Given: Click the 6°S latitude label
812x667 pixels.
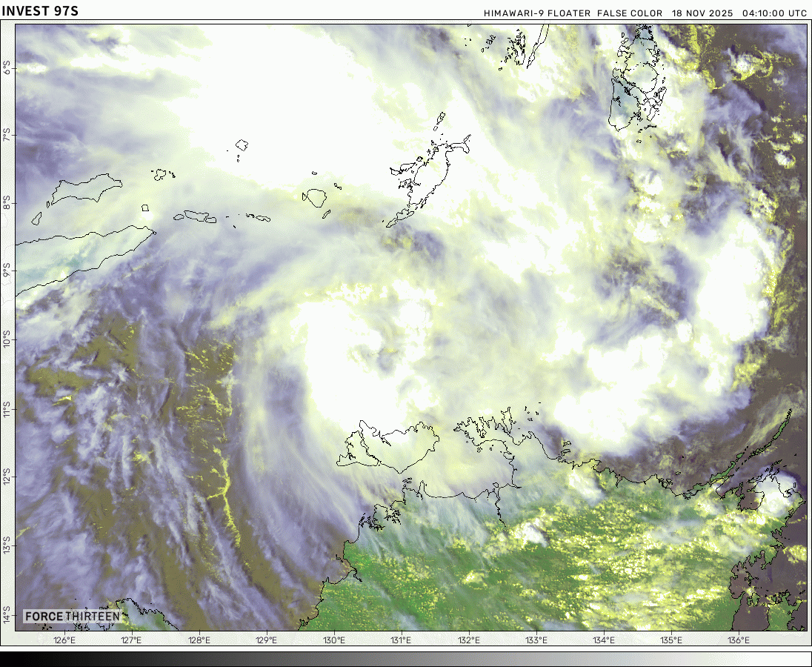Looking at the screenshot, I should click(8, 69).
